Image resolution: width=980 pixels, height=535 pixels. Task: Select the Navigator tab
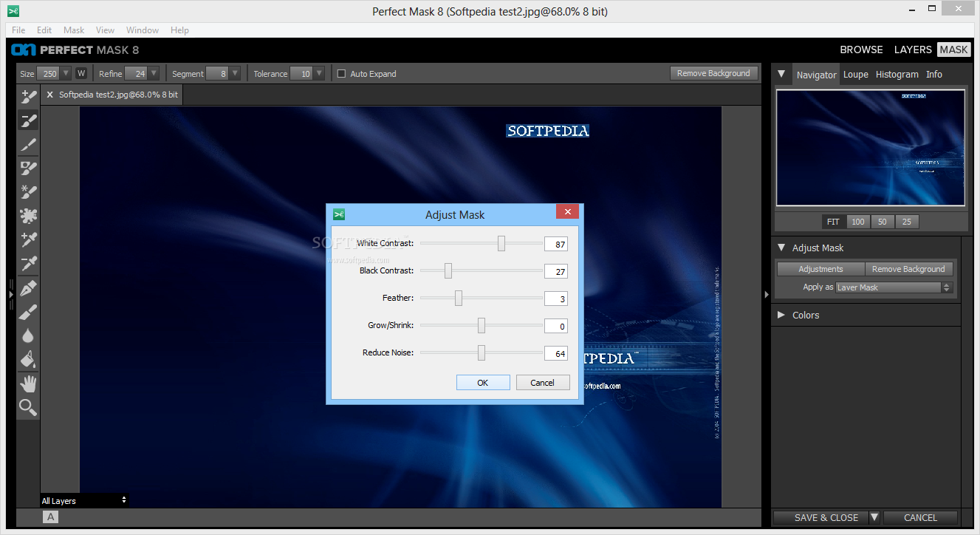816,75
